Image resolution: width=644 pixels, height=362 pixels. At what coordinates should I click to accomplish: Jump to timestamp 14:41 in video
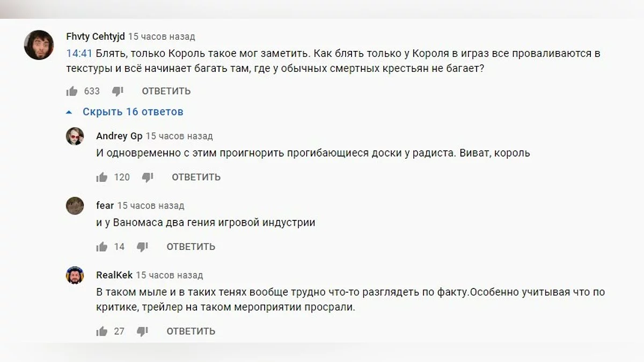point(79,54)
